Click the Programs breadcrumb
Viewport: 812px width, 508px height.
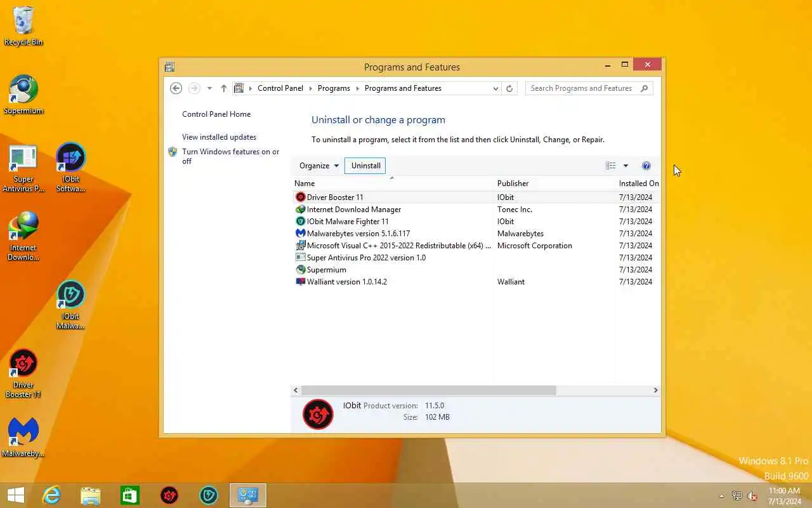[x=334, y=88]
